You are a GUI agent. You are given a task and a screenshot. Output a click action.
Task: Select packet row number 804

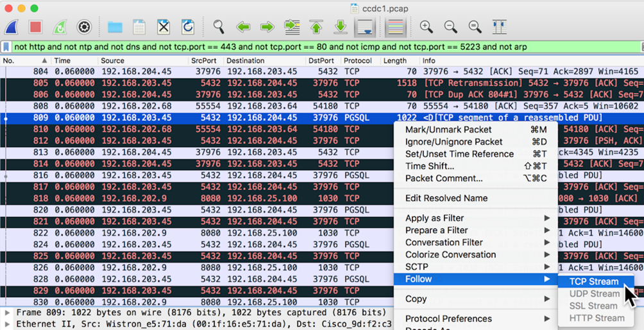(x=322, y=71)
